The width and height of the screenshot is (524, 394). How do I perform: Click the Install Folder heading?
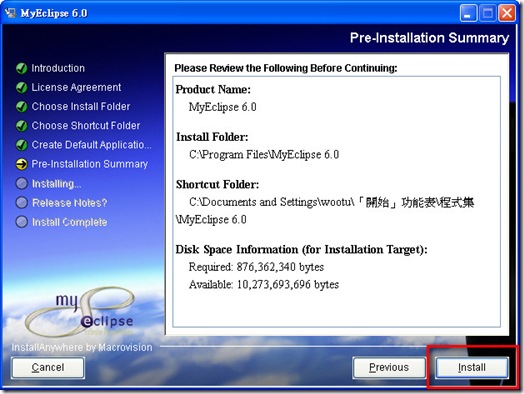click(212, 137)
